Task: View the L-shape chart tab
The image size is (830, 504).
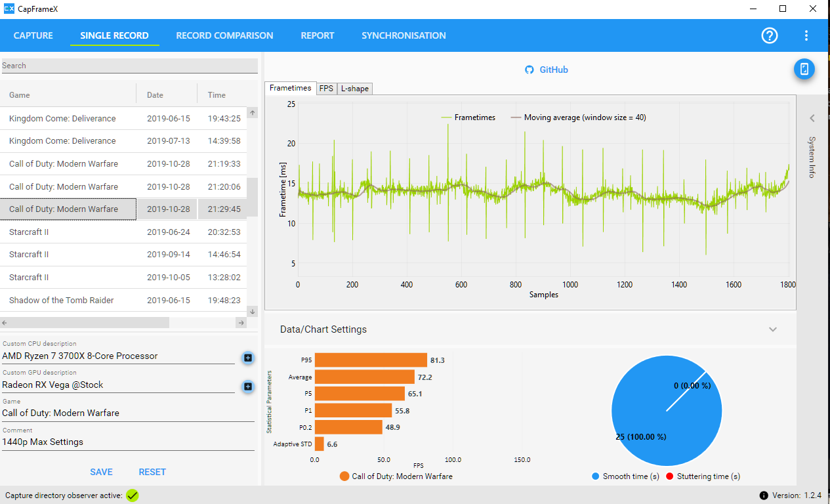Action: [x=354, y=89]
